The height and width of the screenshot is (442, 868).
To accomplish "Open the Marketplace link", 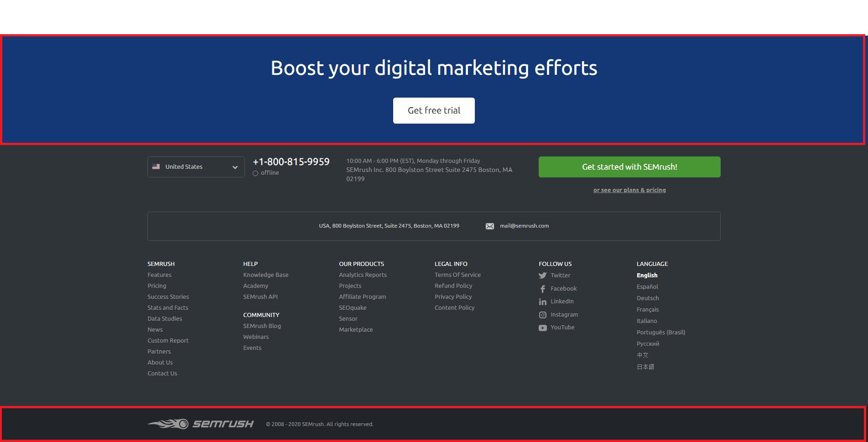I will [356, 330].
